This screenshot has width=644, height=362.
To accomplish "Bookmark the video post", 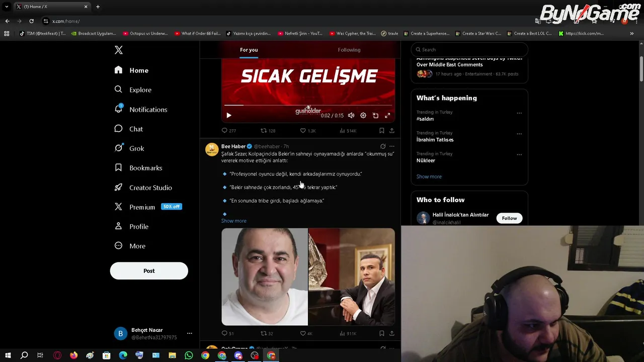I will coord(382,131).
